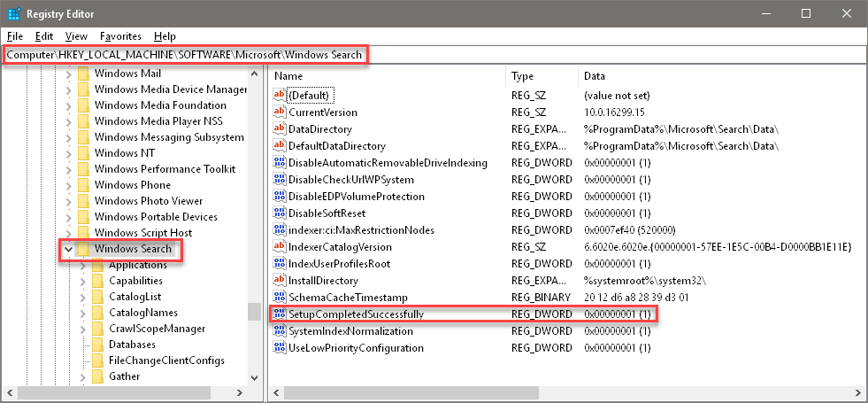Click the DisableEDPVolumeProtection DWORD icon
The height and width of the screenshot is (403, 868).
(x=280, y=197)
